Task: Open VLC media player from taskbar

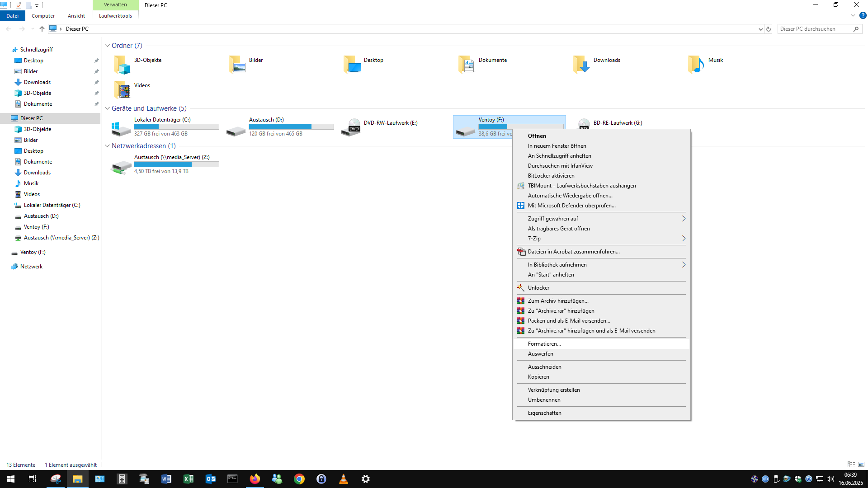Action: (x=344, y=479)
